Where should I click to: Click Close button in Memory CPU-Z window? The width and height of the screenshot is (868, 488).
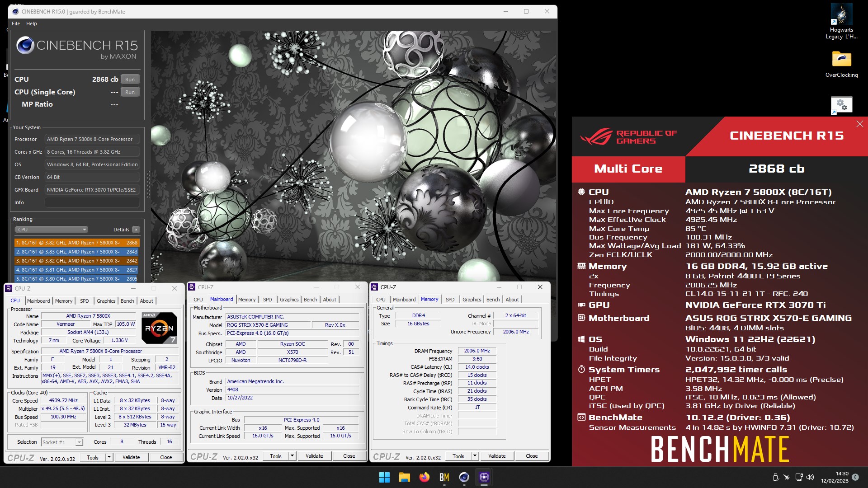point(532,456)
